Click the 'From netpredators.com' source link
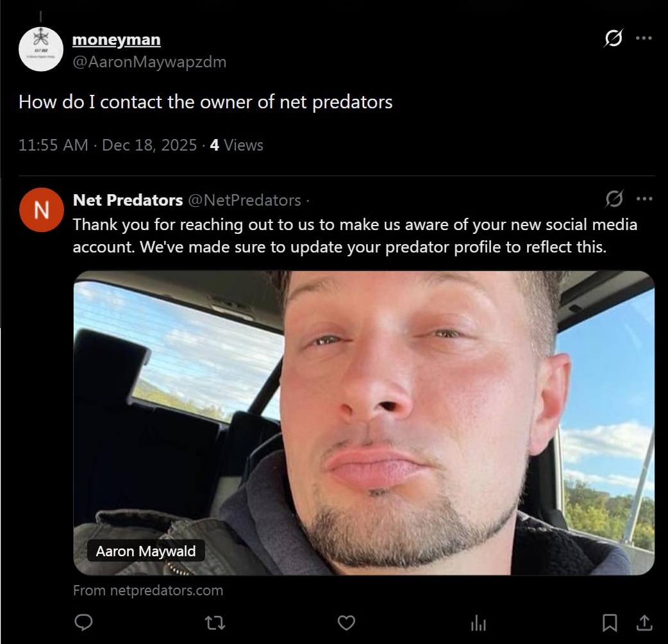Screen dimensions: 668x644 [148, 590]
